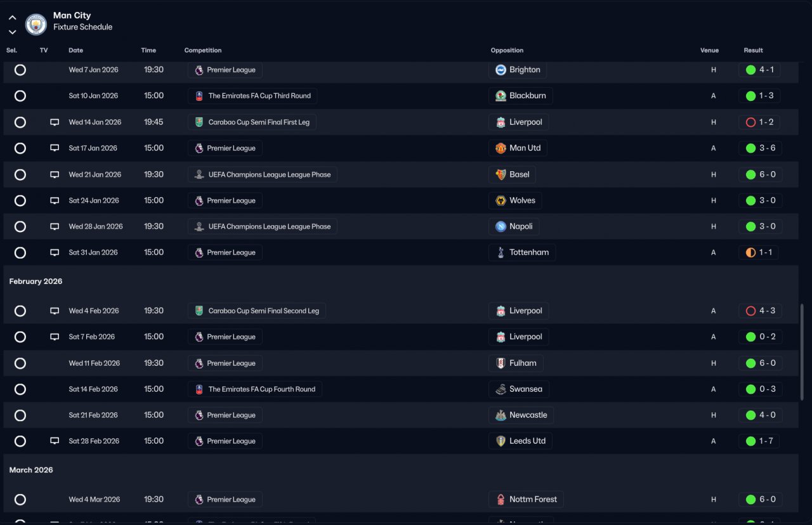Open Liverpool link on Wed 14 Jan row
This screenshot has width=812, height=525.
[x=519, y=122]
